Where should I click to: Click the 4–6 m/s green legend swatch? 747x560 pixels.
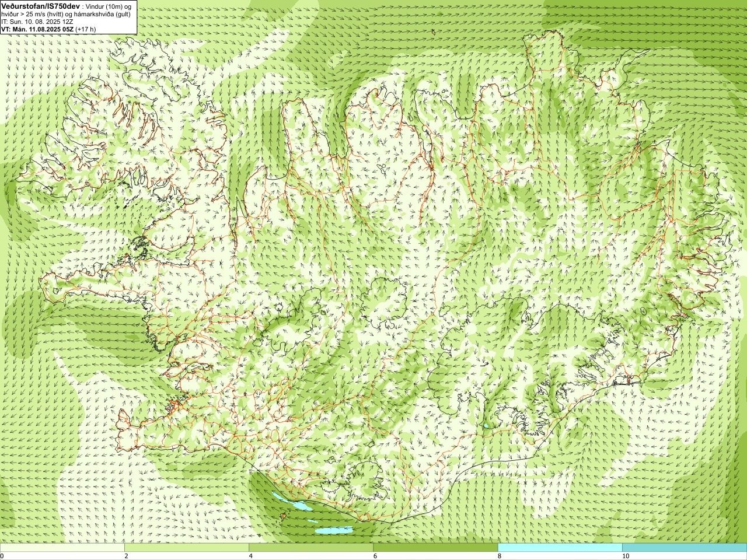[x=311, y=548]
